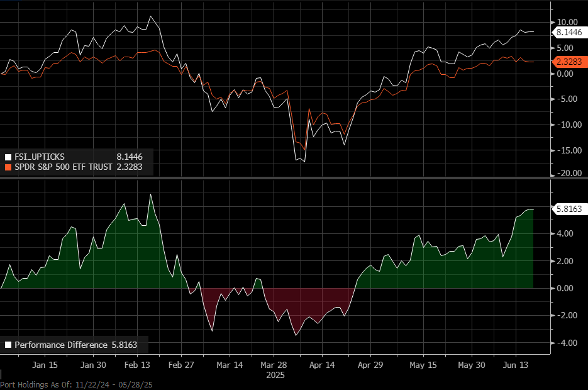Viewport: 588px width, 390px height.
Task: Click the 8.1446 last-value tag on the right axis
Action: [x=569, y=31]
